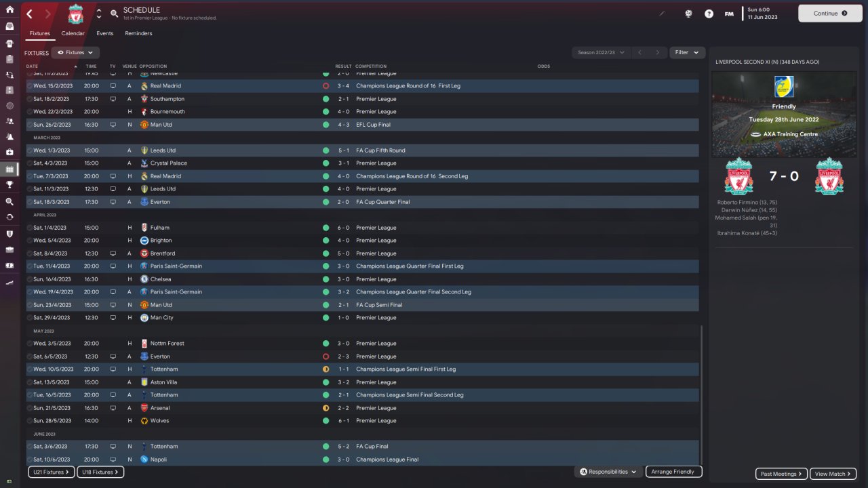
Task: Open U21 Fixtures
Action: coord(52,472)
